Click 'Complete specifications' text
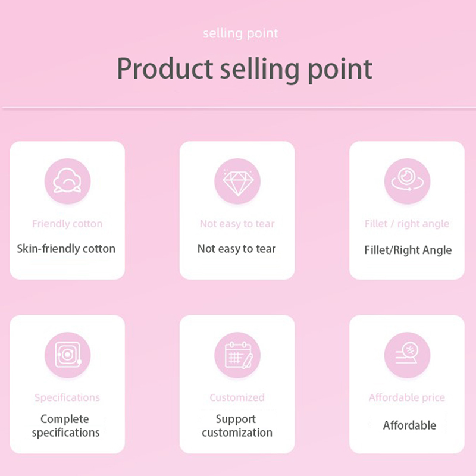This screenshot has width=476, height=476. (66, 425)
